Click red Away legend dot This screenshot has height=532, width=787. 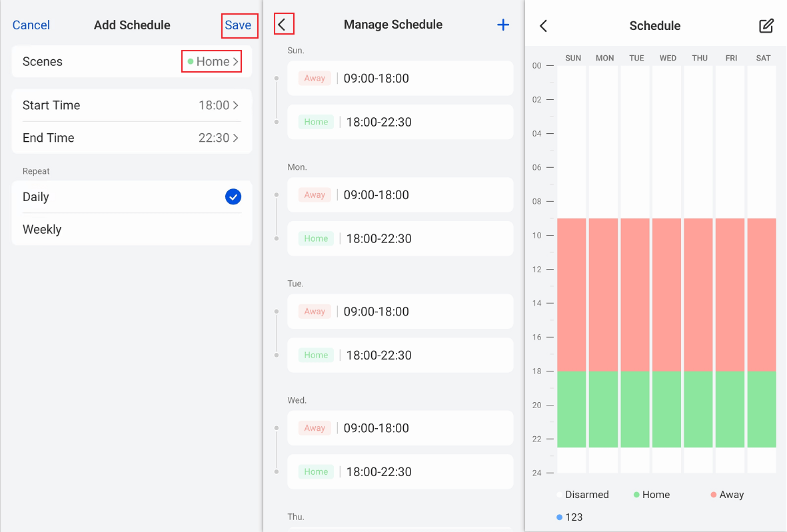714,495
